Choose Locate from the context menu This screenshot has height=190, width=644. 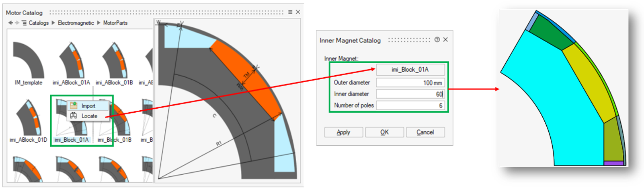(89, 116)
